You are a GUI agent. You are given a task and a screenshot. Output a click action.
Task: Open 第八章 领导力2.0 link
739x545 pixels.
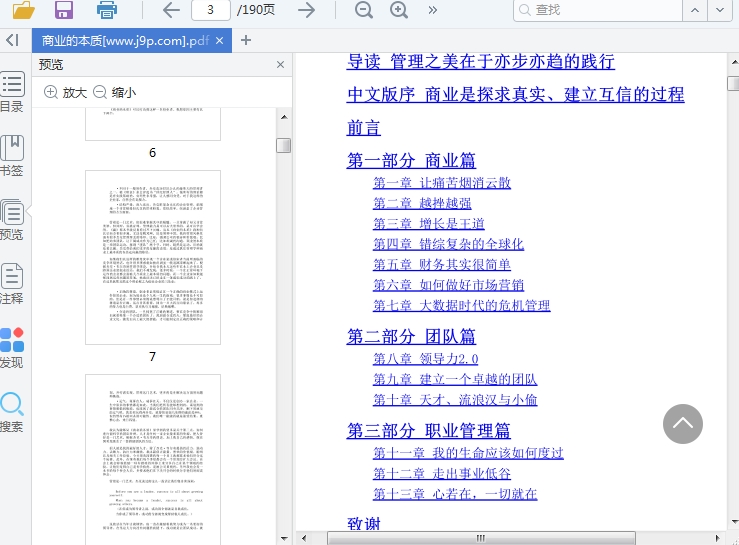pos(426,359)
